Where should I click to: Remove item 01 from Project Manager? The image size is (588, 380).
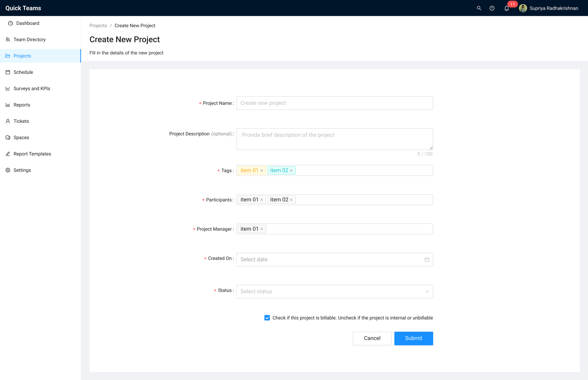tap(262, 229)
